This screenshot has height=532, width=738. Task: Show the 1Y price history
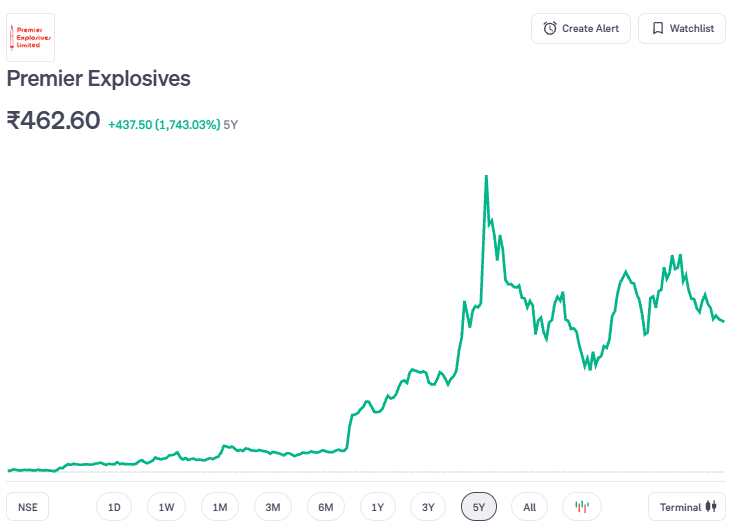coord(377,507)
